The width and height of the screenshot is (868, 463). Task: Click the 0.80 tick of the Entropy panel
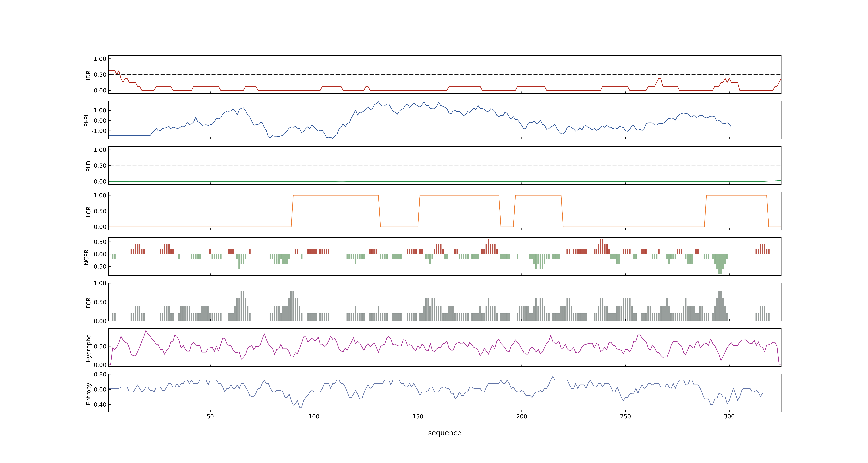[x=100, y=374]
